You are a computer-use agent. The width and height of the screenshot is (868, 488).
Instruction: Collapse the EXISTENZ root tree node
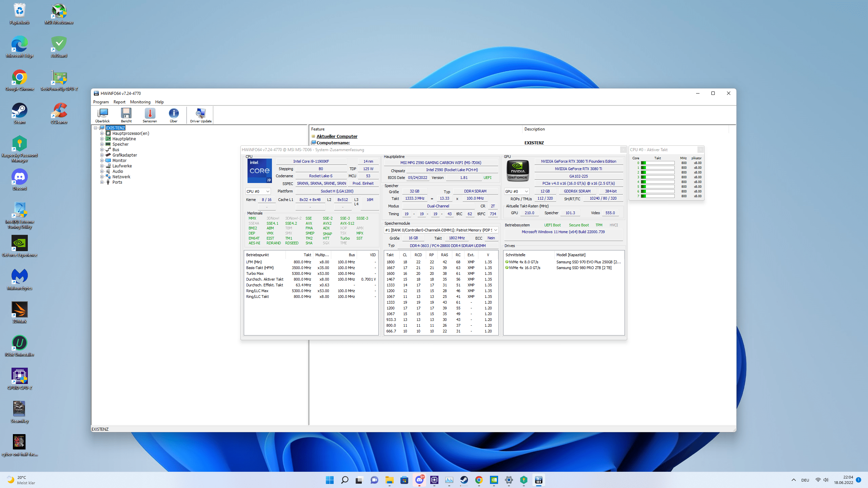pos(96,128)
